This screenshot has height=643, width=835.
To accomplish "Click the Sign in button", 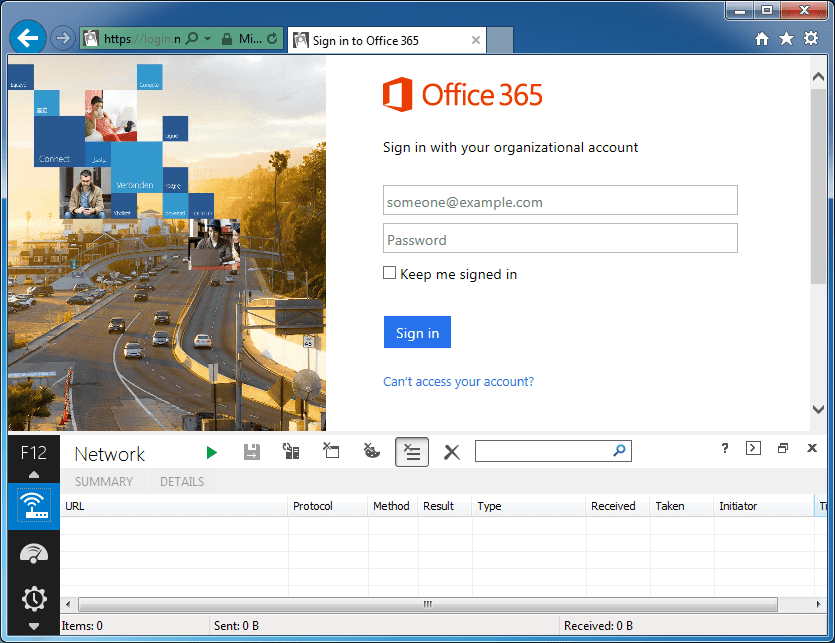I will click(417, 331).
